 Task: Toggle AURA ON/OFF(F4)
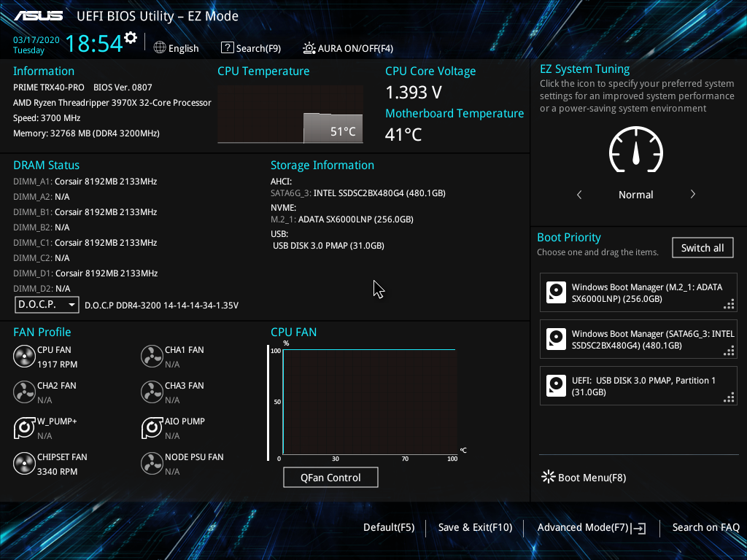(348, 48)
